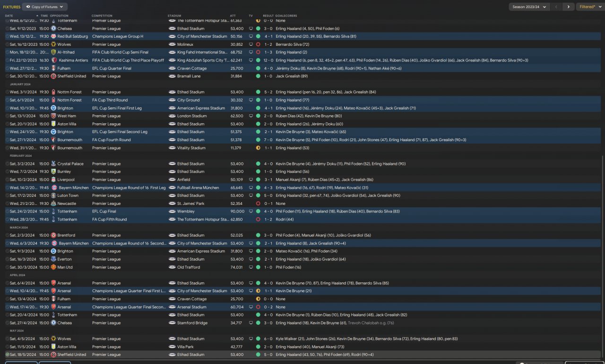The width and height of the screenshot is (605, 364).
Task: Click the Newcastle club badge
Action: [x=53, y=203]
